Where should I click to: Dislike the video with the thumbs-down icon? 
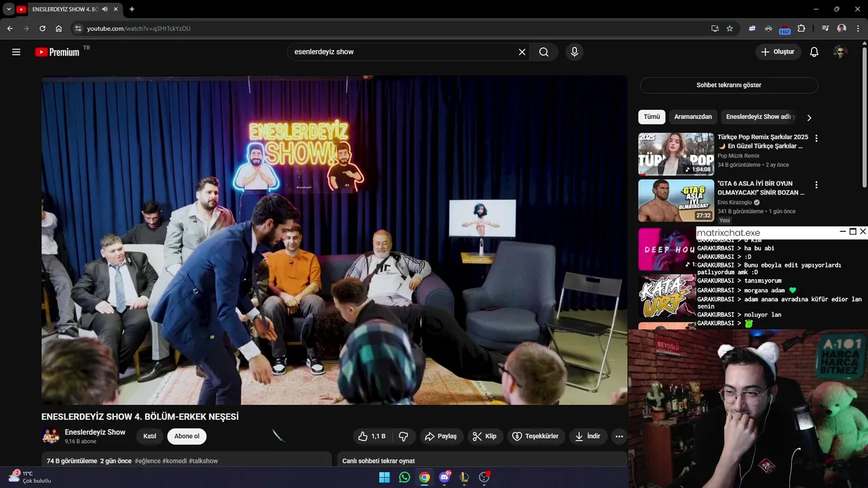pyautogui.click(x=403, y=436)
